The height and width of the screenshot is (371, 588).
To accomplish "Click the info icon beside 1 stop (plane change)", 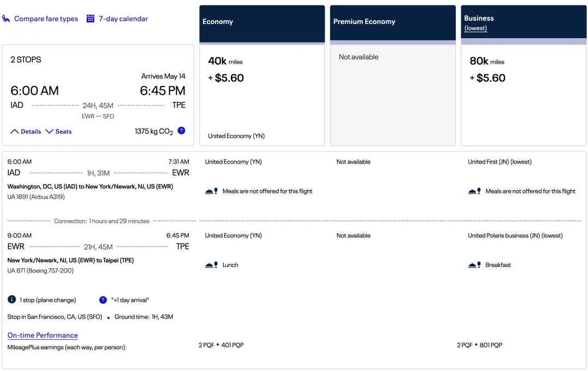I will pos(12,300).
